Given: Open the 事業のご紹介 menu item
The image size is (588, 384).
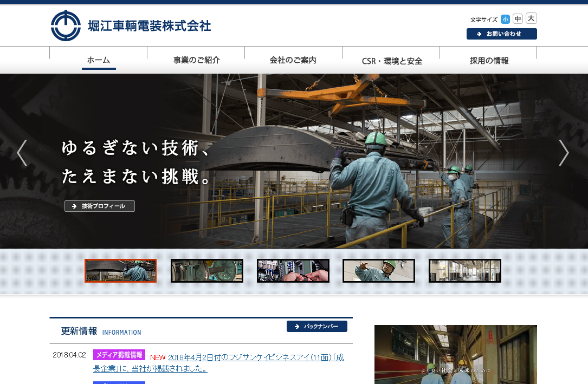Looking at the screenshot, I should [x=196, y=60].
